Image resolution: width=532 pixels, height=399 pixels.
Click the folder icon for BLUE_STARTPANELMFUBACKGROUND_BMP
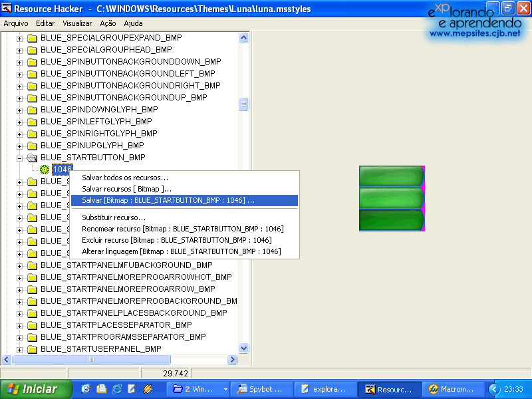point(32,265)
